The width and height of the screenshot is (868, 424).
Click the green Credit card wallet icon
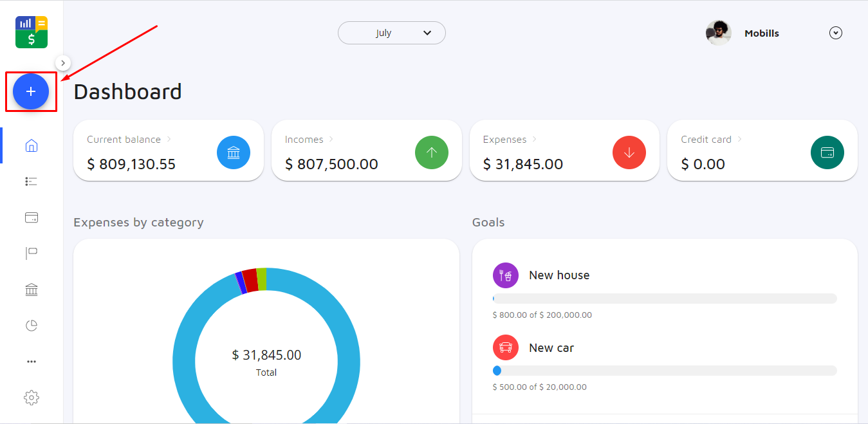point(827,152)
